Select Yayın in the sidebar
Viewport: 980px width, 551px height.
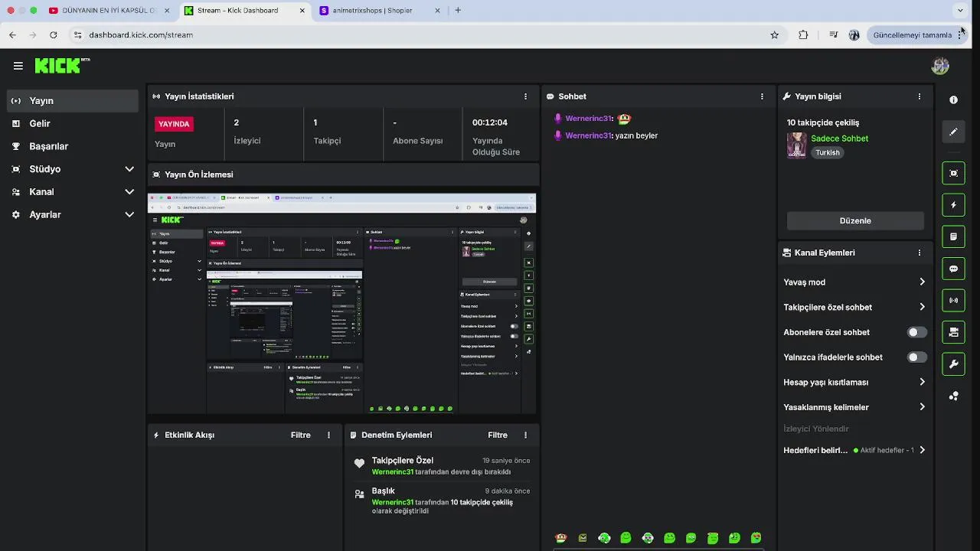click(72, 100)
